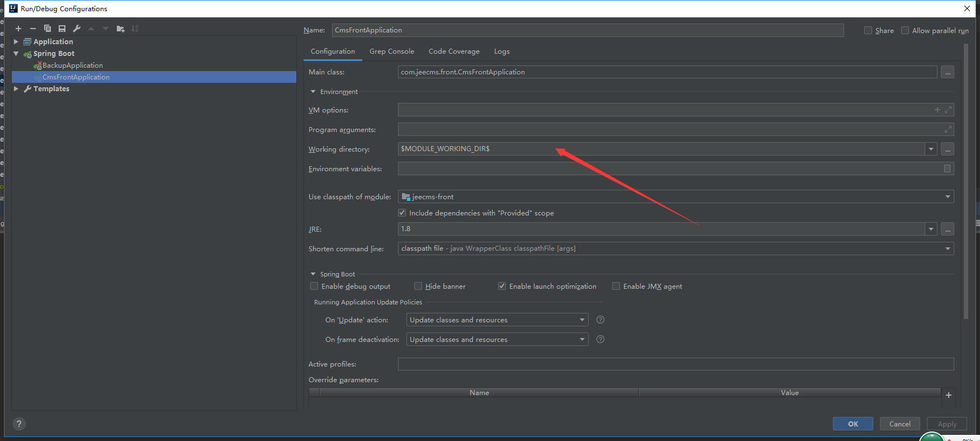Uncheck Enable launch optimization

coord(502,286)
